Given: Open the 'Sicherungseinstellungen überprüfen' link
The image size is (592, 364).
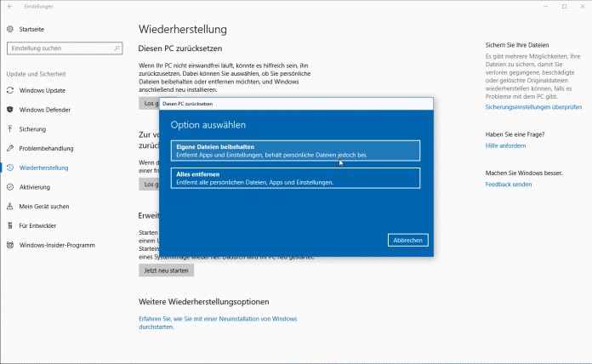Looking at the screenshot, I should tap(533, 107).
